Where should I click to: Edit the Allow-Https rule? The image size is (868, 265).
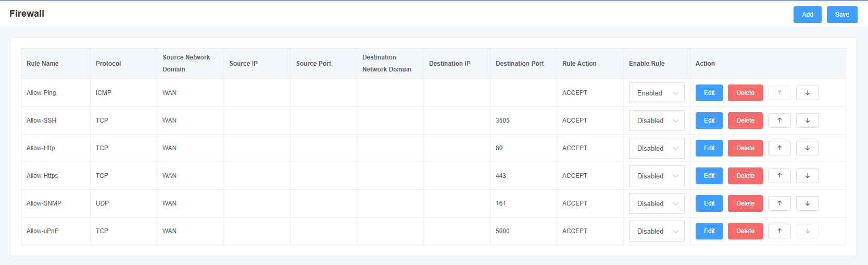tap(709, 176)
